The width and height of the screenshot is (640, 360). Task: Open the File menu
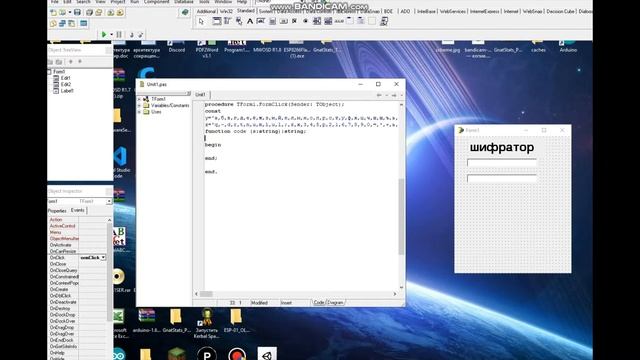54,2
